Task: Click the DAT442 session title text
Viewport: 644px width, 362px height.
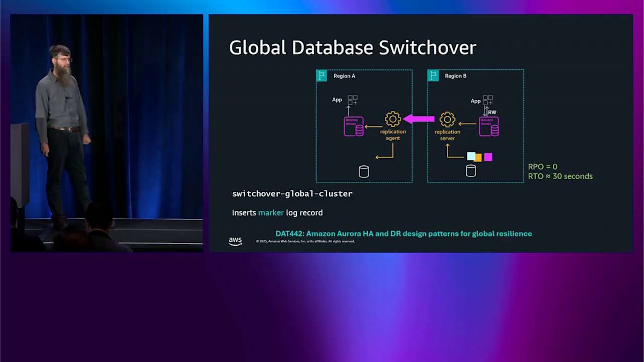Action: point(404,234)
